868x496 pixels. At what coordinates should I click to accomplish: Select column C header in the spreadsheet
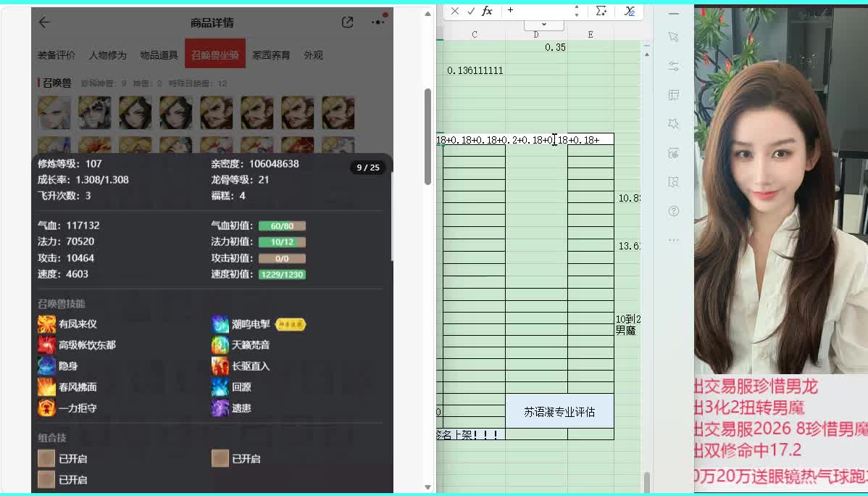point(475,34)
